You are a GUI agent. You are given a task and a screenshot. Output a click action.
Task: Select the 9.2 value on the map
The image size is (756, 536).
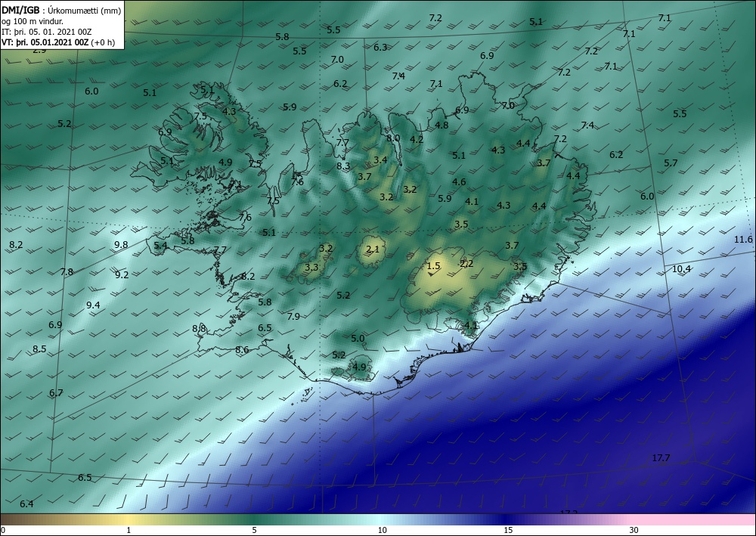122,274
